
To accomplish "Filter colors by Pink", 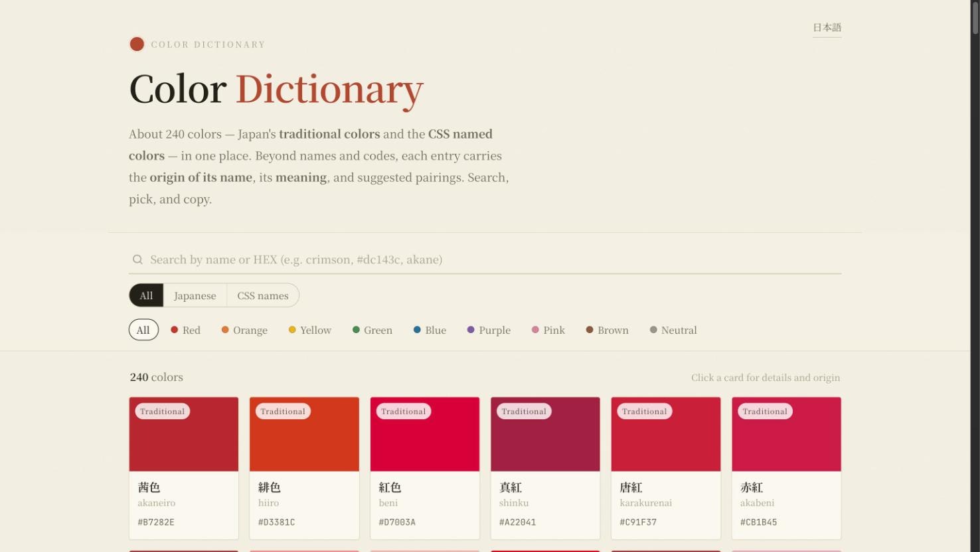I will point(548,330).
